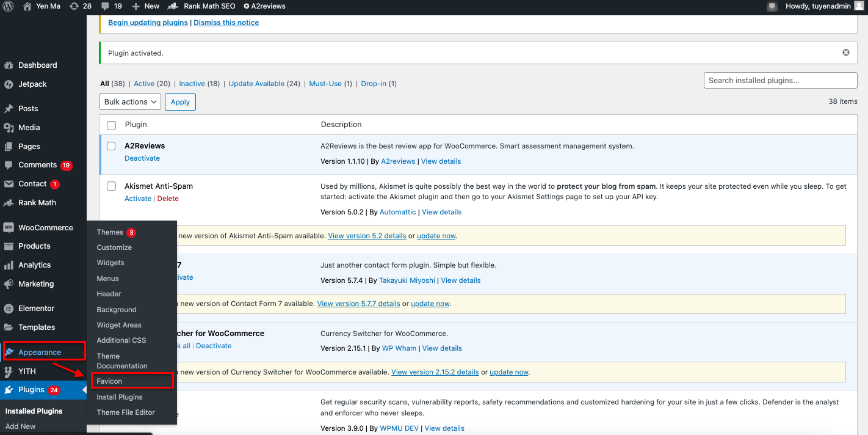This screenshot has height=435, width=868.
Task: Click the Contact envelope icon
Action: click(9, 184)
